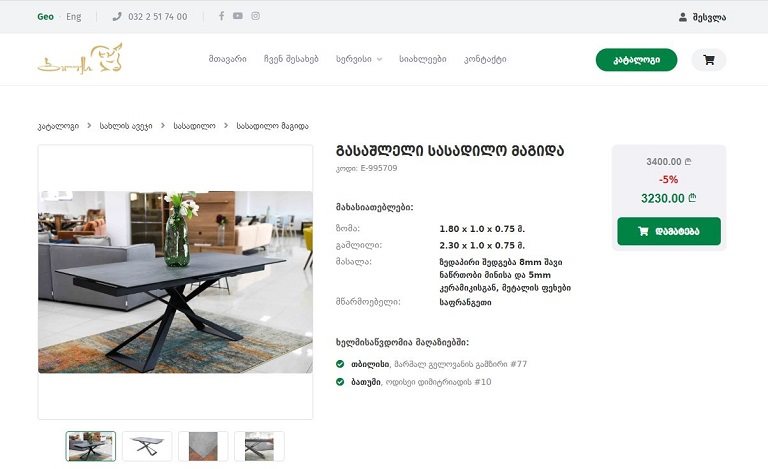
Task: Click the user login link შესვლა
Action: click(702, 17)
